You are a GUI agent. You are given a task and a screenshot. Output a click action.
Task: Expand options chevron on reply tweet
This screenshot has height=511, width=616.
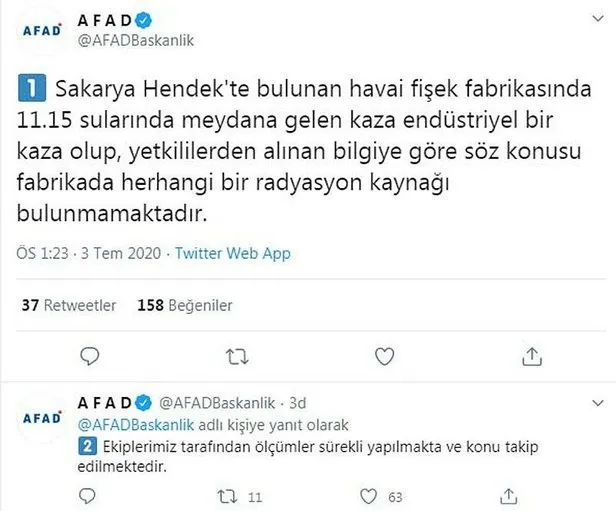click(x=598, y=403)
